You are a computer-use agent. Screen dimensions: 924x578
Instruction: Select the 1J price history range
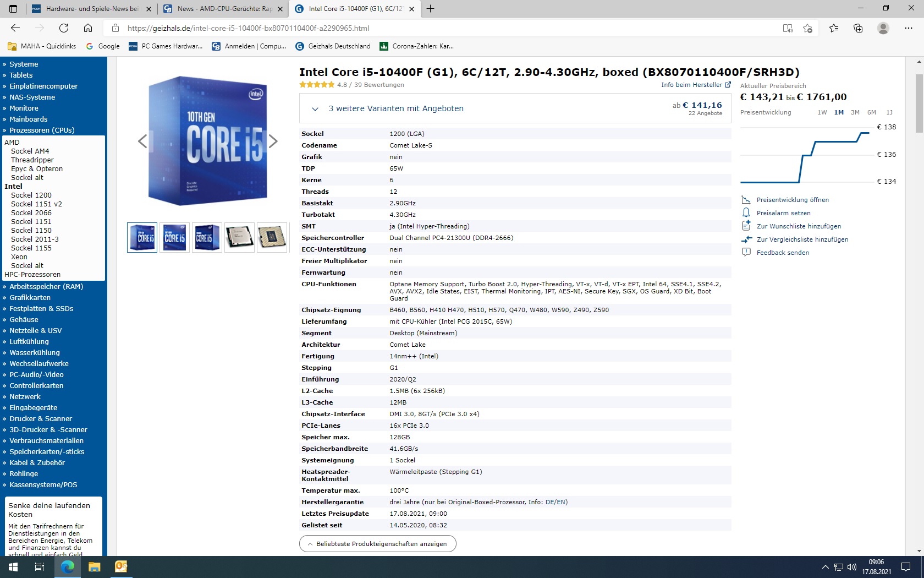pyautogui.click(x=889, y=112)
